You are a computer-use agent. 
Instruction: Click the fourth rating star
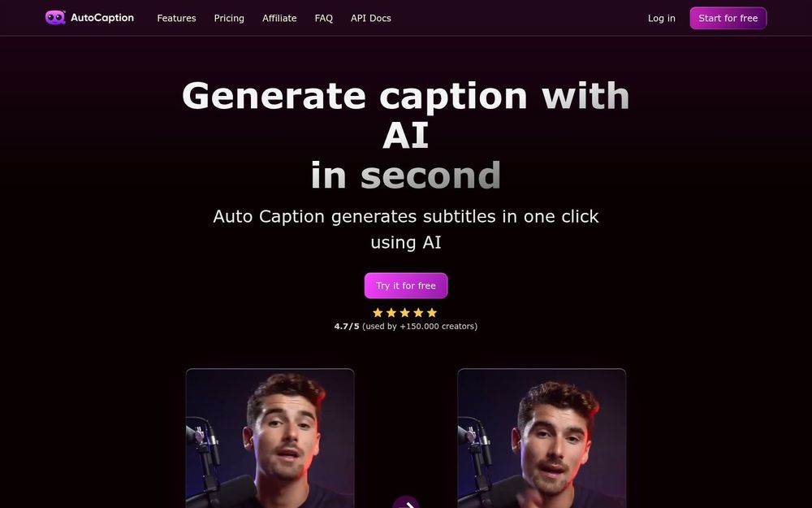coord(418,313)
